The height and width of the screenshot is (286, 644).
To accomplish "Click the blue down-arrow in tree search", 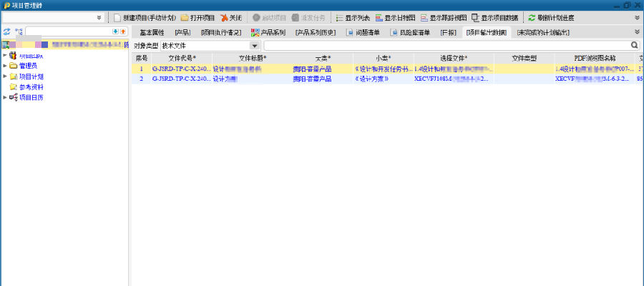I will pos(115,31).
